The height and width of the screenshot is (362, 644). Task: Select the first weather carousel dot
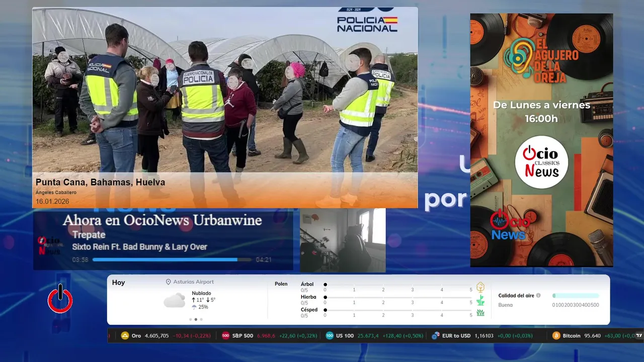click(190, 319)
